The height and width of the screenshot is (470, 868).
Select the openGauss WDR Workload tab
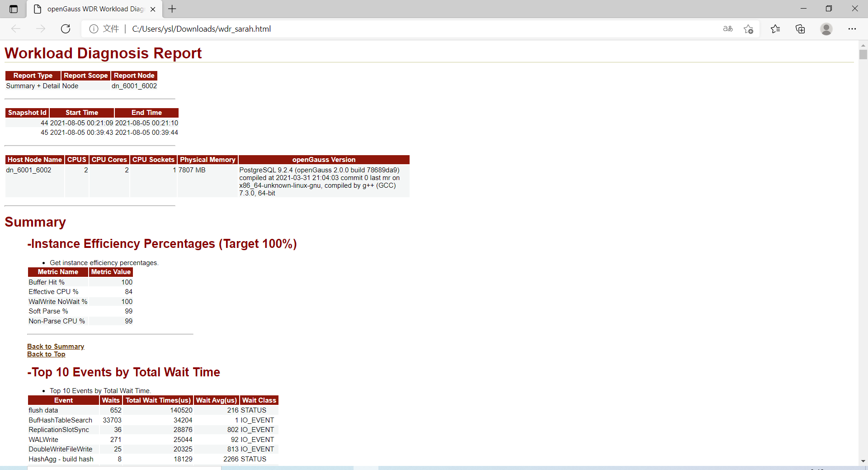click(x=94, y=9)
